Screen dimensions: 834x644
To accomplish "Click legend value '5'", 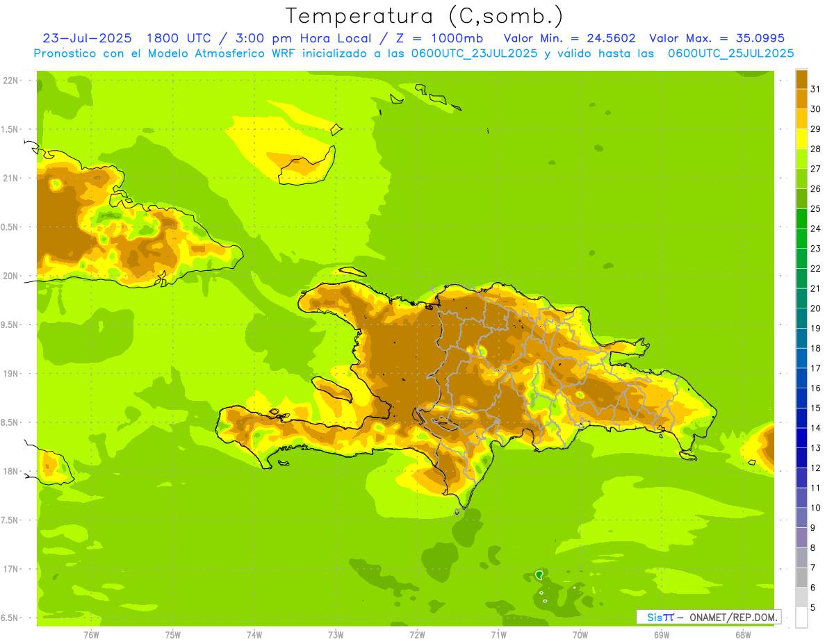I will point(813,607).
